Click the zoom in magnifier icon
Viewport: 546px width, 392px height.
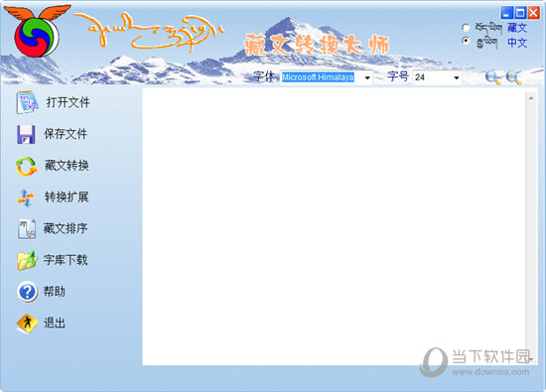pyautogui.click(x=513, y=77)
